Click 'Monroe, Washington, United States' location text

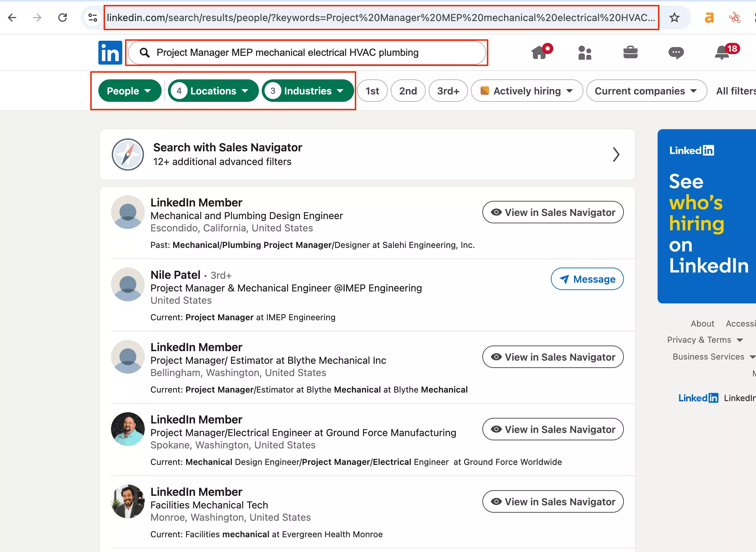230,517
